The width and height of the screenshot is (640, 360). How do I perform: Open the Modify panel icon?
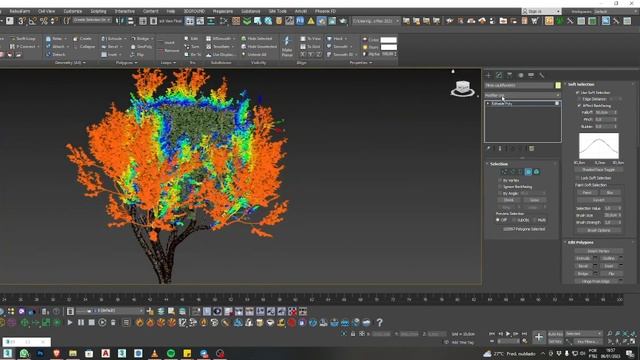tap(499, 75)
